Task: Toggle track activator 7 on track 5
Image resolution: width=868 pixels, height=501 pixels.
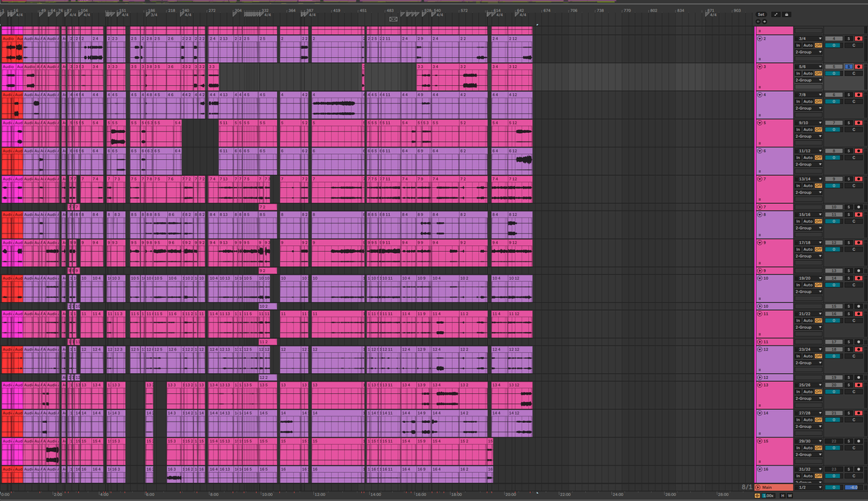Action: pos(833,123)
